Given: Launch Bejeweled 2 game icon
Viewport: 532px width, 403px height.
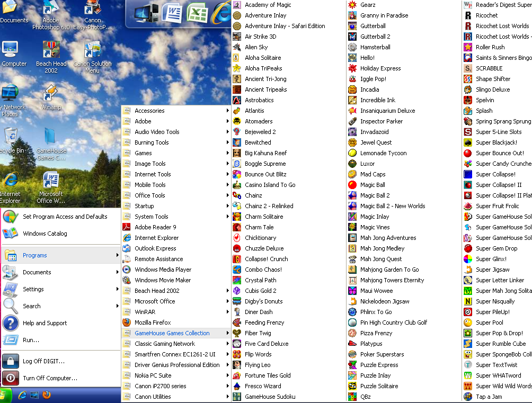Looking at the screenshot, I should coord(237,132).
